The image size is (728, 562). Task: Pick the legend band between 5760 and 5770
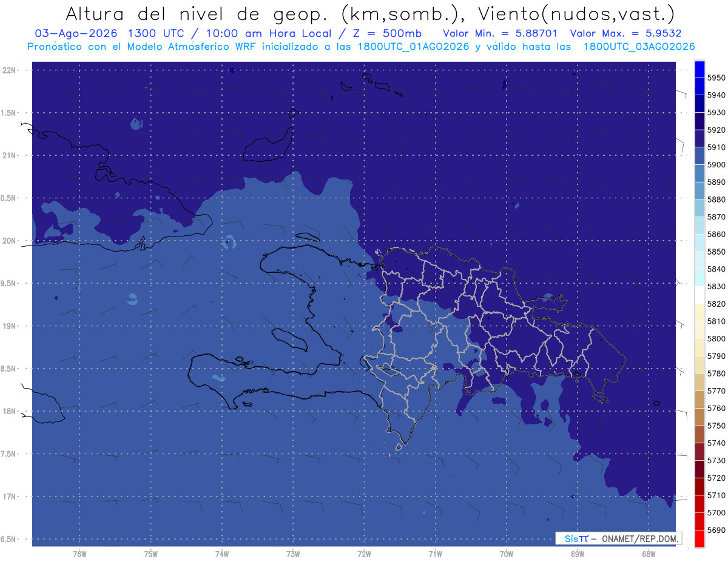(699, 400)
